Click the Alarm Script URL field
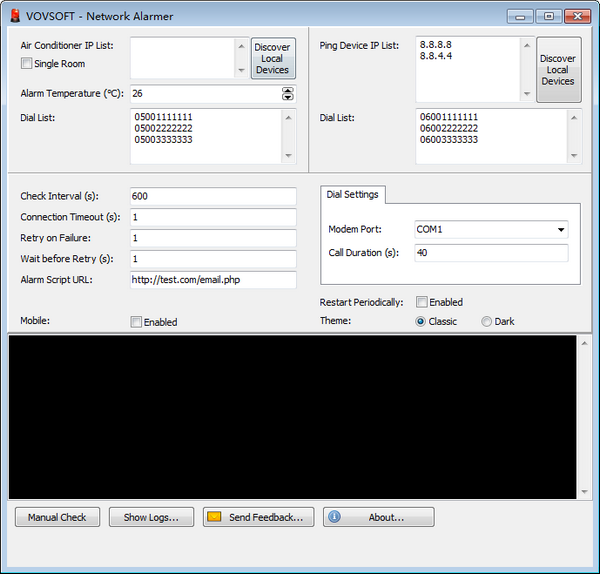The image size is (600, 574). click(x=213, y=280)
